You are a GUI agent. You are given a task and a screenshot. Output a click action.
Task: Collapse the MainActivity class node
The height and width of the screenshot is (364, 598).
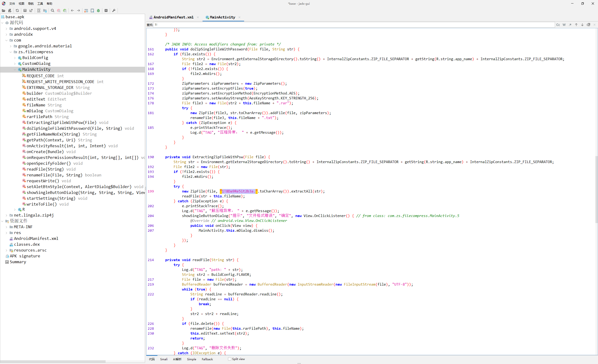15,69
